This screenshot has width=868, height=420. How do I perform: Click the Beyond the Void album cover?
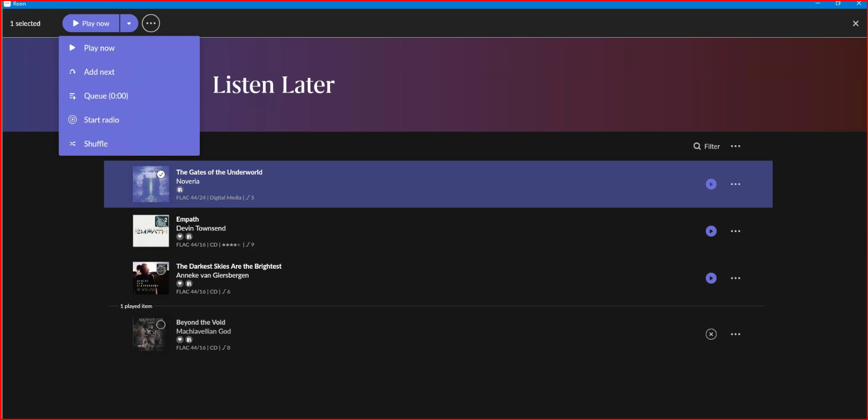pos(151,334)
